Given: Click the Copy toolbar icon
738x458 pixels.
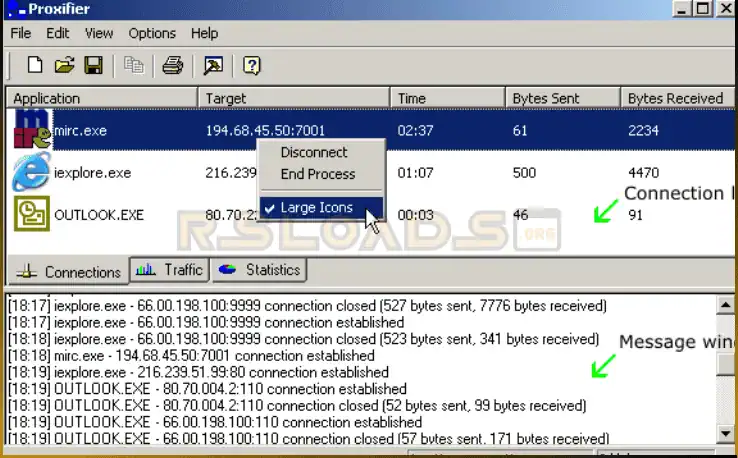Looking at the screenshot, I should click(x=133, y=66).
